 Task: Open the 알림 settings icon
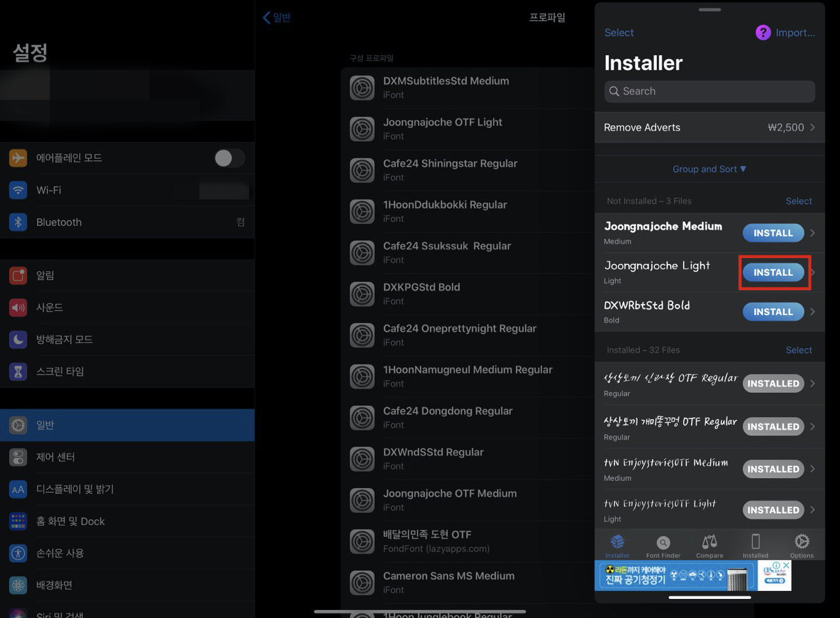click(18, 275)
